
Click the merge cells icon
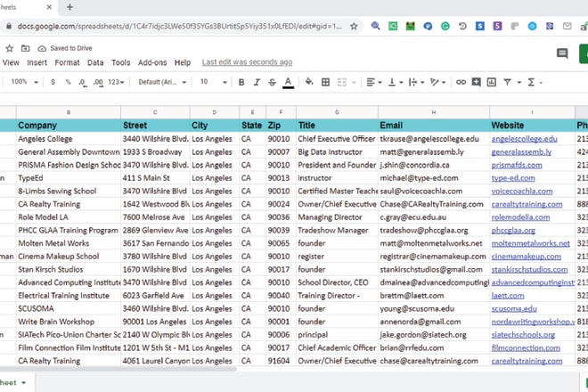[x=341, y=82]
